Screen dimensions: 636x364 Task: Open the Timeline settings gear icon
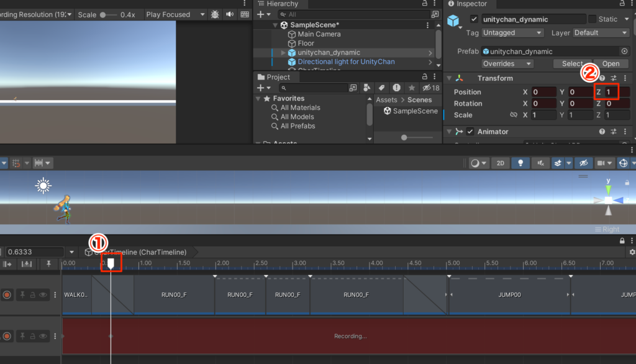click(632, 252)
